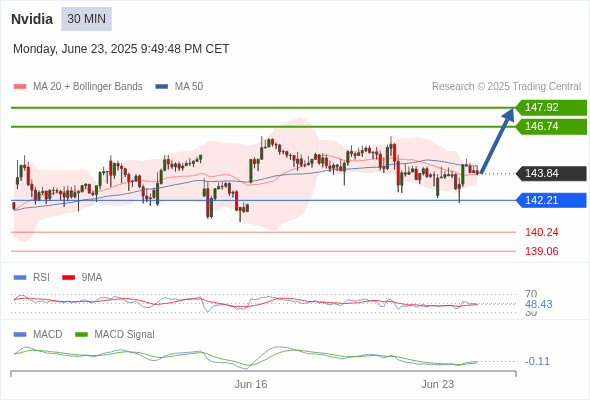
Task: Select the Jun 23 timeline marker
Action: [x=437, y=384]
